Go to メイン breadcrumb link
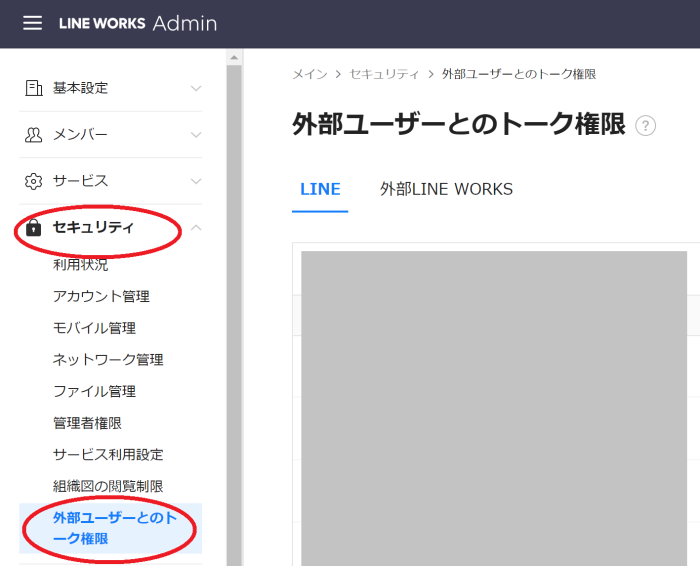The height and width of the screenshot is (566, 700). point(310,74)
